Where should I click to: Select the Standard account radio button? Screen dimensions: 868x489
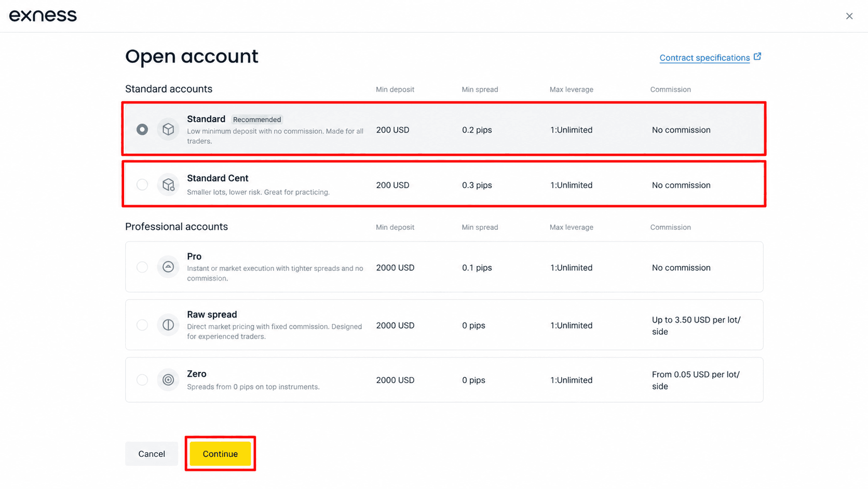pos(142,129)
